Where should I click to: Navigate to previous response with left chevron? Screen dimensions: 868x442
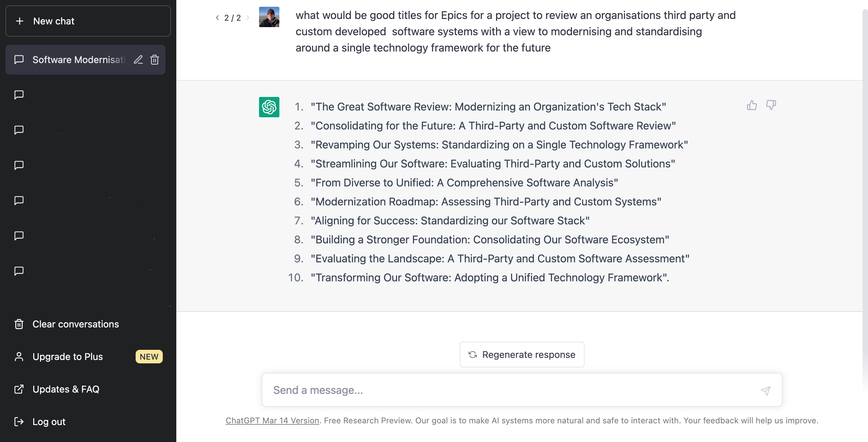point(217,17)
